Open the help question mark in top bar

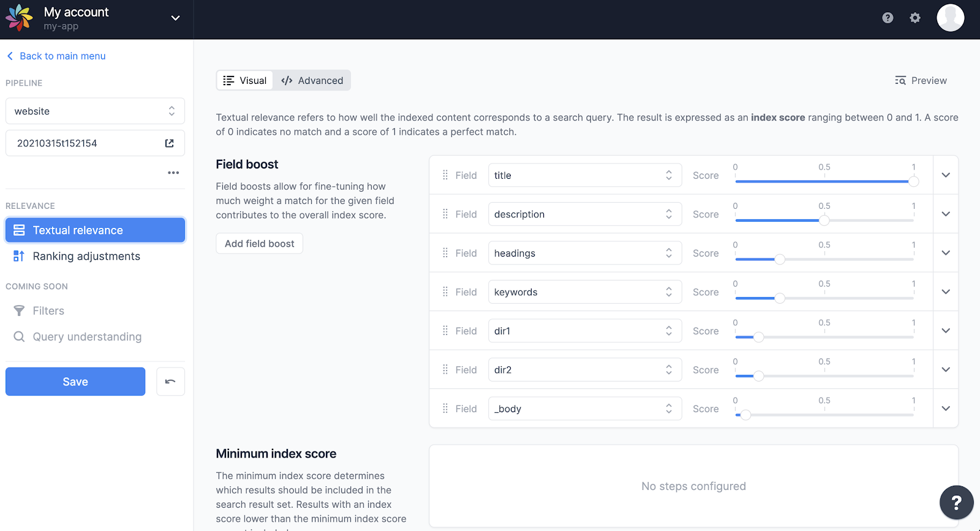point(888,18)
